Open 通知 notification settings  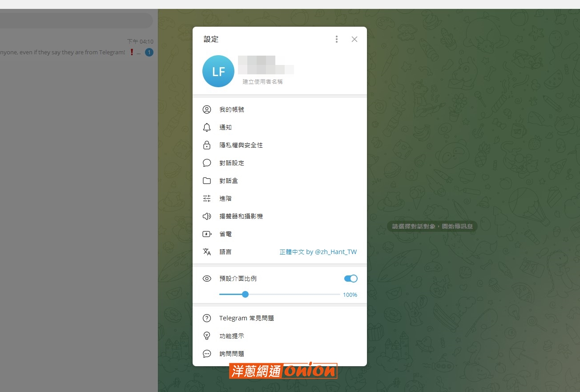coord(280,127)
